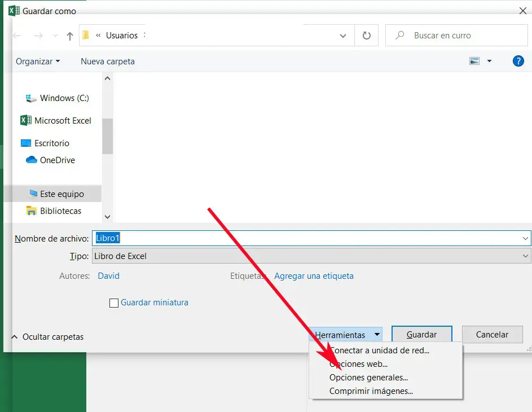Close the Guardar como dialog
This screenshot has height=412, width=532.
pyautogui.click(x=522, y=11)
